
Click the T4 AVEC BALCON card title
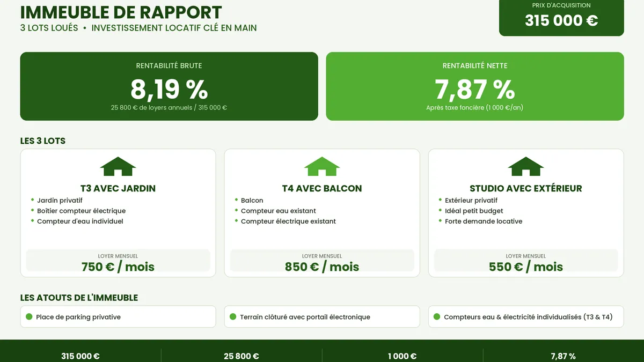click(x=322, y=188)
